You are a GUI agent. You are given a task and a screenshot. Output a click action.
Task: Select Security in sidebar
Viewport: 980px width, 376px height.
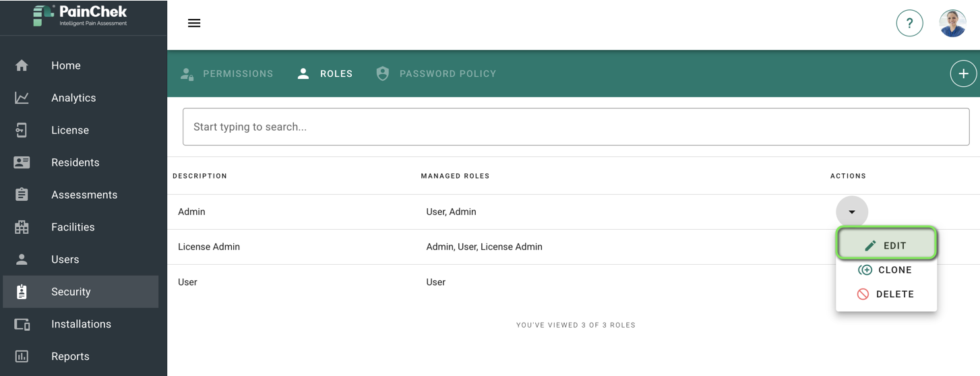click(x=81, y=292)
